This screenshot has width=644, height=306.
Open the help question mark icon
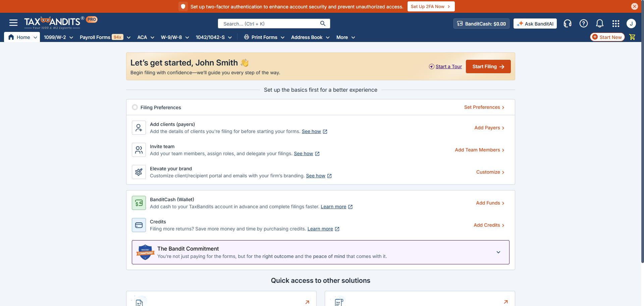[583, 24]
